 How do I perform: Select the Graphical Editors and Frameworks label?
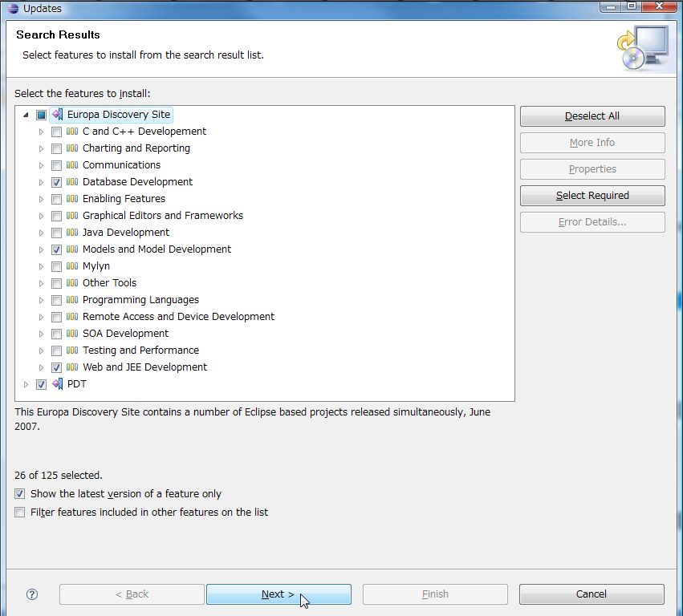163,216
